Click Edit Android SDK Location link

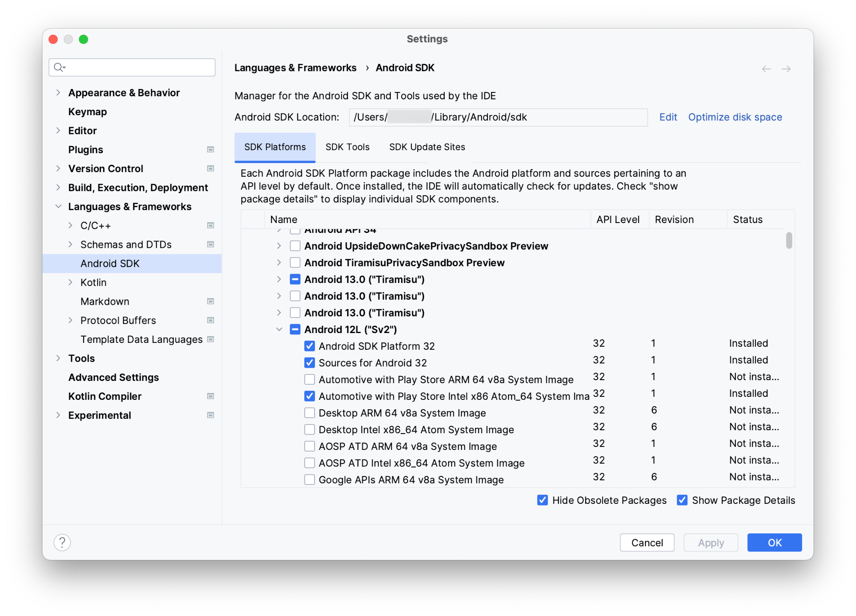pos(666,118)
